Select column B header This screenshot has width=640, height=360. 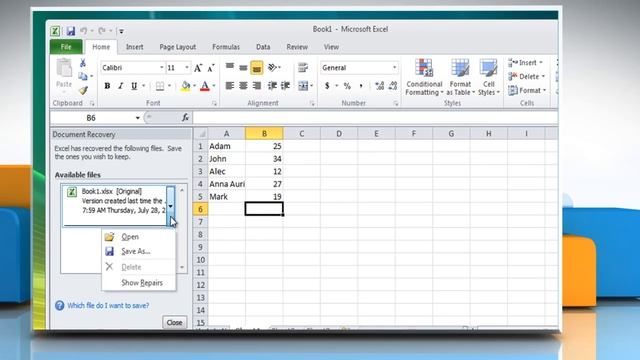point(264,133)
